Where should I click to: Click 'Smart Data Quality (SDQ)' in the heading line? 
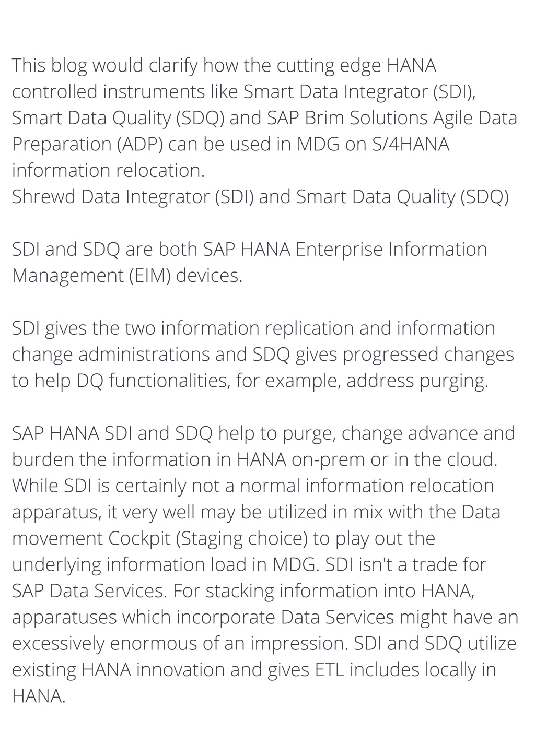click(x=402, y=197)
